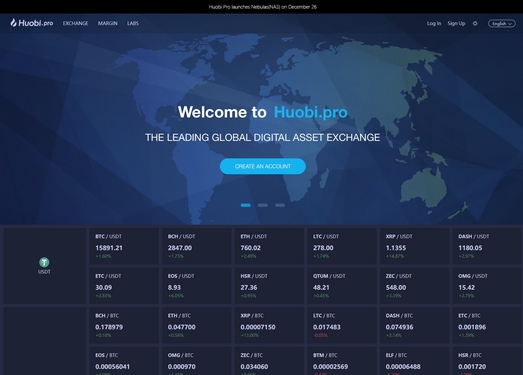Click the Log In link
This screenshot has width=523, height=375.
434,23
